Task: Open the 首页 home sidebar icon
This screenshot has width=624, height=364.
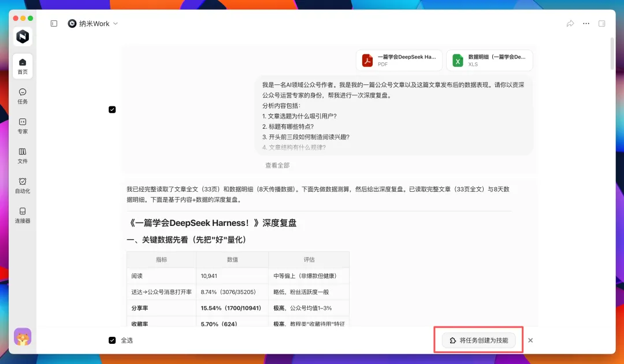Action: pyautogui.click(x=23, y=66)
